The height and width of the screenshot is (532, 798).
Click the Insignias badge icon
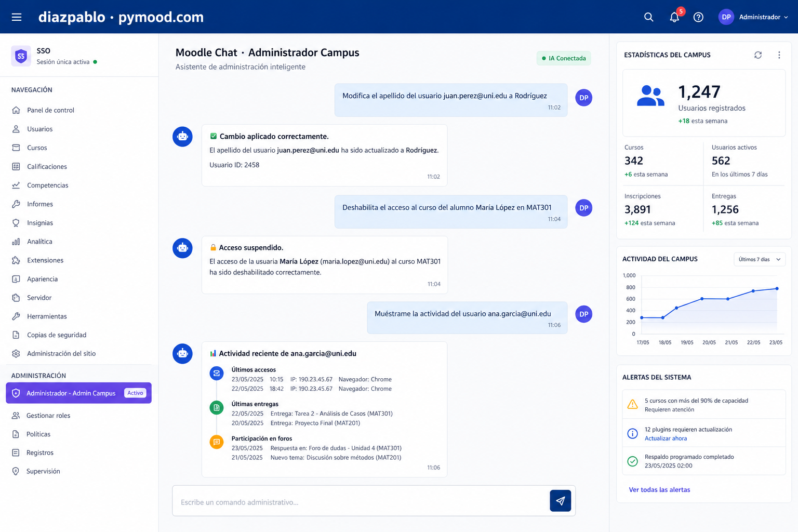point(16,222)
